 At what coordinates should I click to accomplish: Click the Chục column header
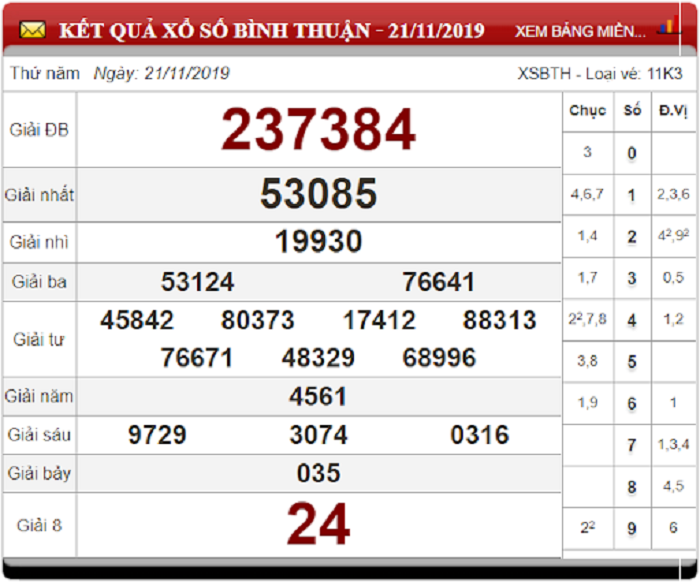pyautogui.click(x=588, y=110)
